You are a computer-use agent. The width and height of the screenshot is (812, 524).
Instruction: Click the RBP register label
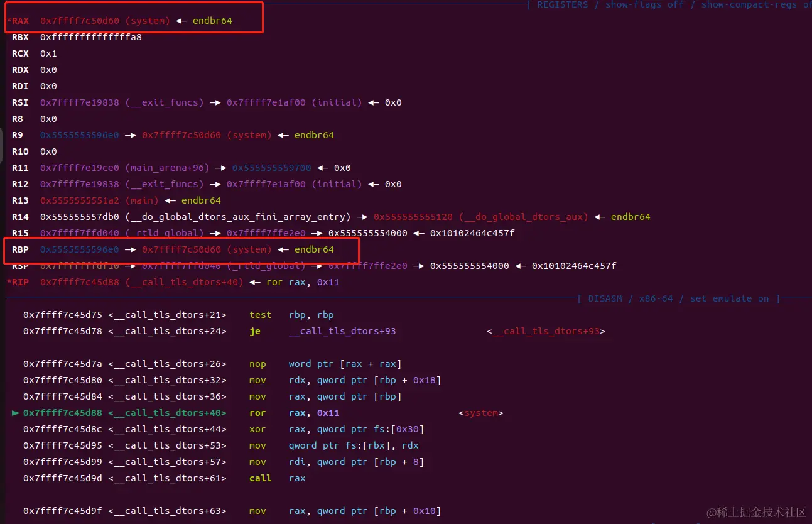[20, 249]
